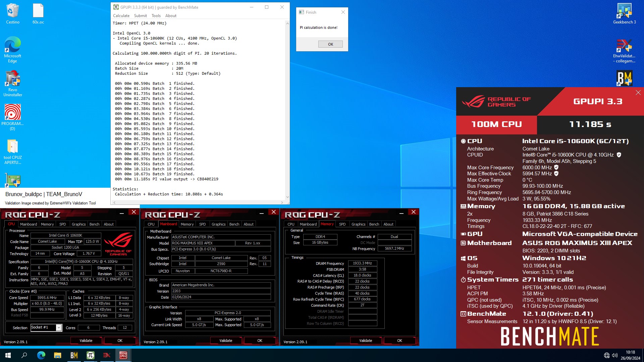Open PROGRAM... (D) desktop shortcut
Image resolution: width=644 pixels, height=362 pixels.
click(13, 117)
